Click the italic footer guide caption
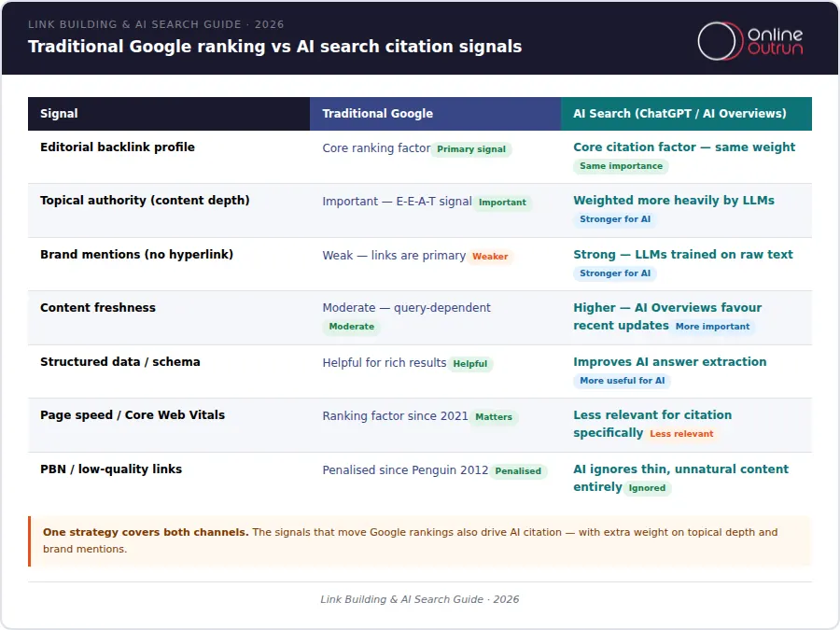The width and height of the screenshot is (840, 630). point(419,599)
